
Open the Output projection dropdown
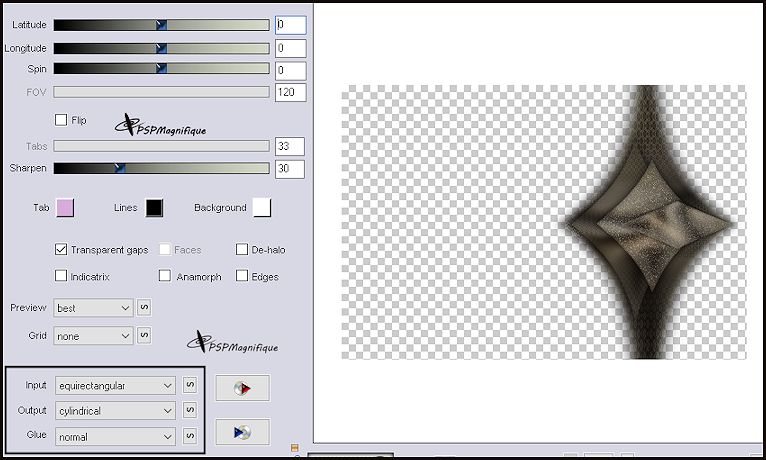(115, 410)
